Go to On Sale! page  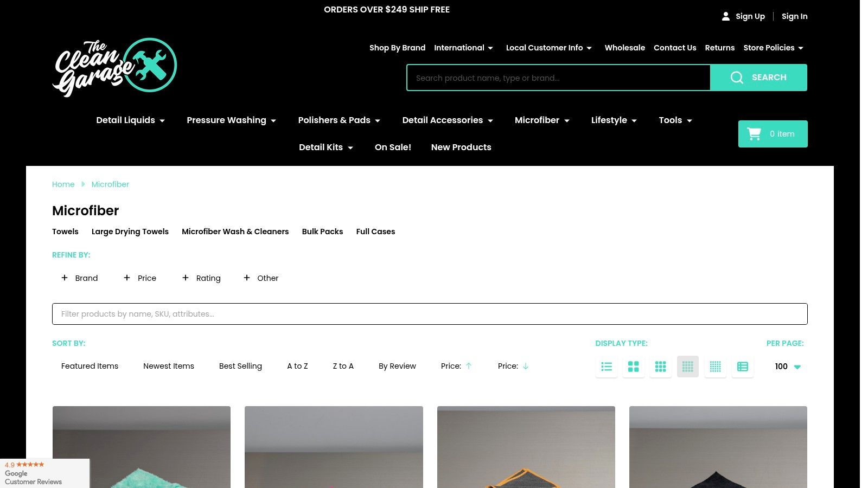point(393,147)
